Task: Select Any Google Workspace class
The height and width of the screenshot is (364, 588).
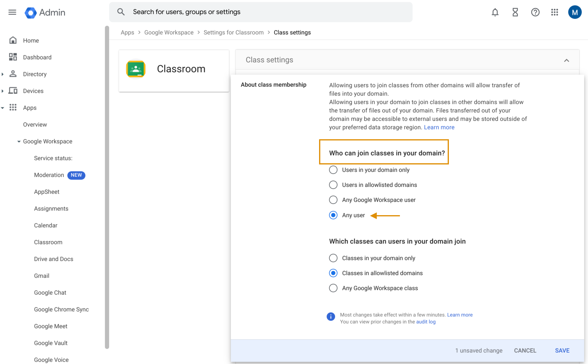Action: [333, 288]
